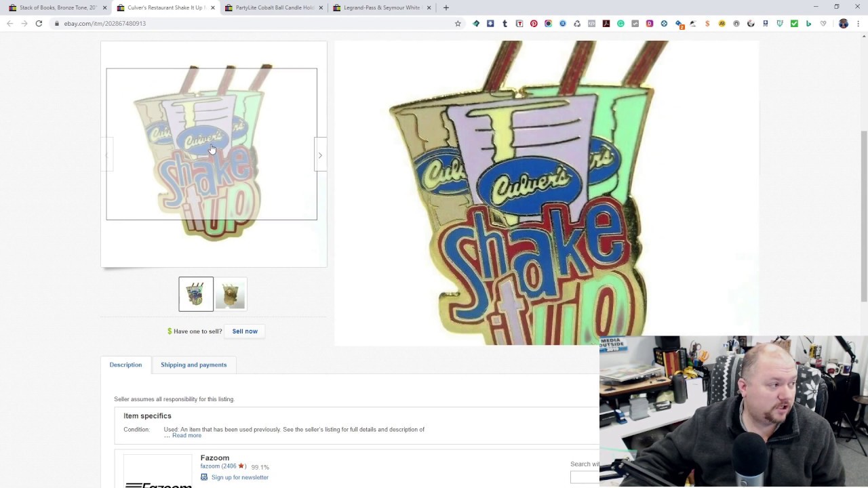
Task: Bookmark this page with the star
Action: [x=458, y=24]
